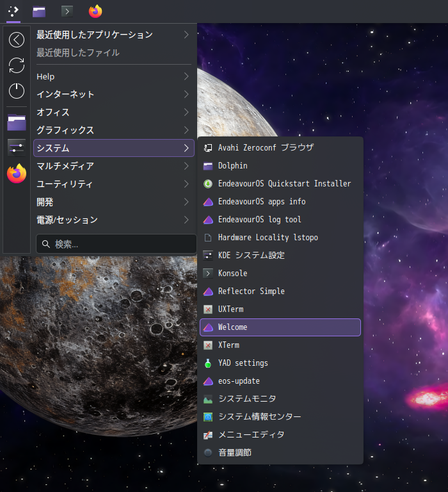Open the Help category
Screen dimensions: 448x492
coord(114,76)
